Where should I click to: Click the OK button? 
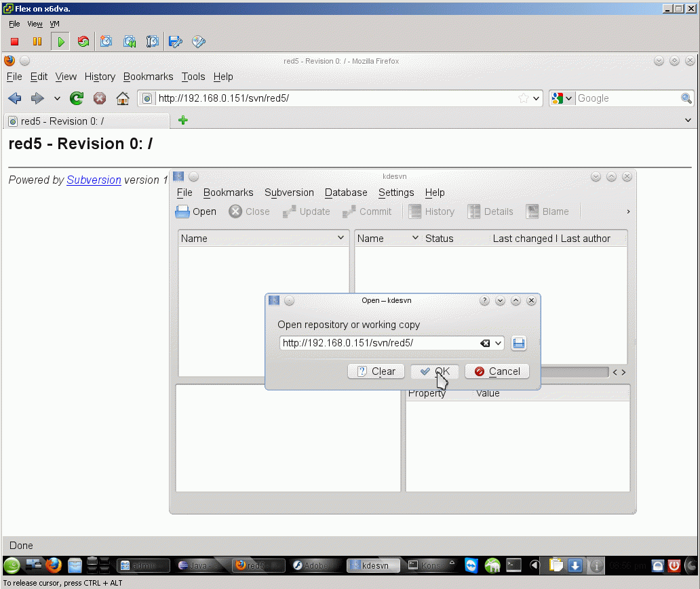pyautogui.click(x=434, y=371)
